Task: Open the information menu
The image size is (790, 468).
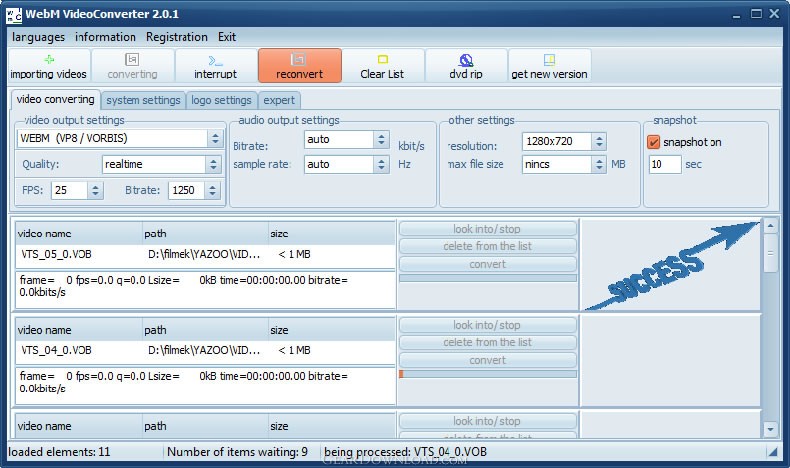Action: tap(105, 37)
